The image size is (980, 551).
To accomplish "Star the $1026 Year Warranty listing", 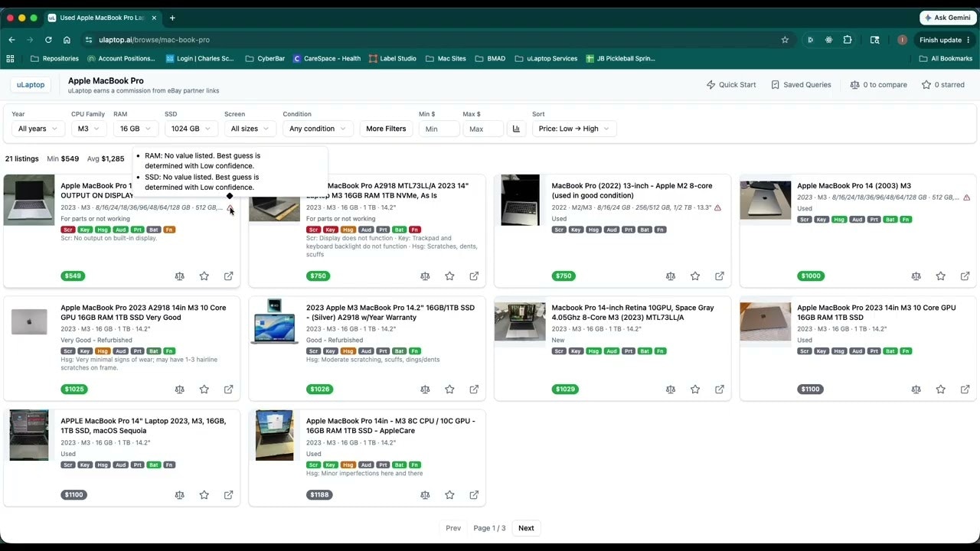I will coord(449,390).
